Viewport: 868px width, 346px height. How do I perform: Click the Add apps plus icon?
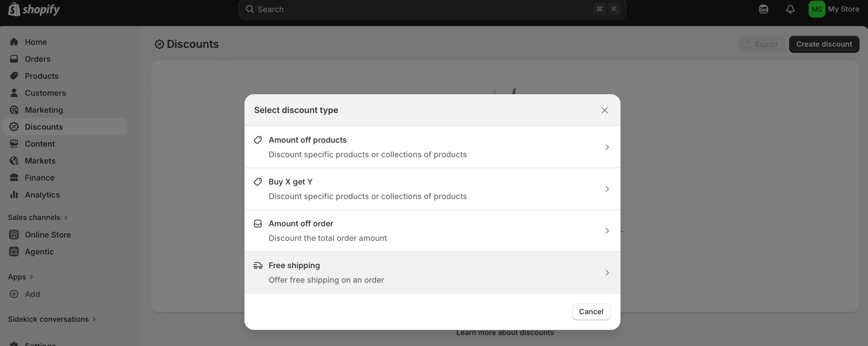tap(14, 294)
